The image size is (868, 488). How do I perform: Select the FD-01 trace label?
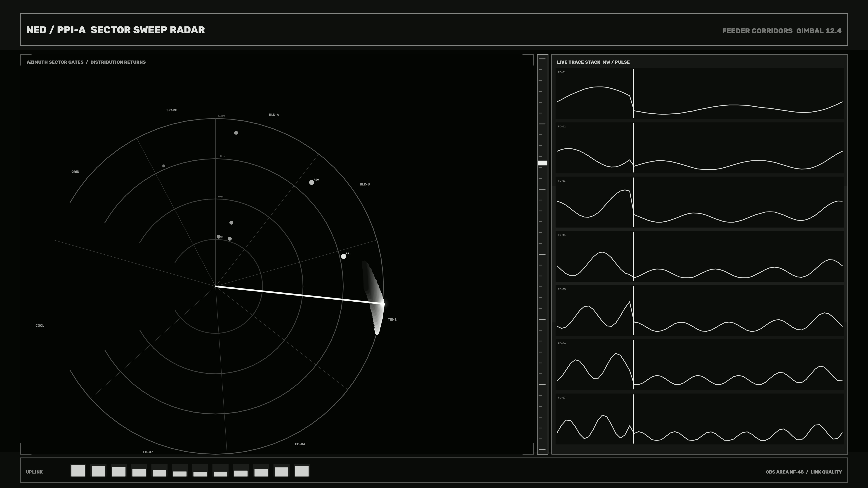coord(562,72)
